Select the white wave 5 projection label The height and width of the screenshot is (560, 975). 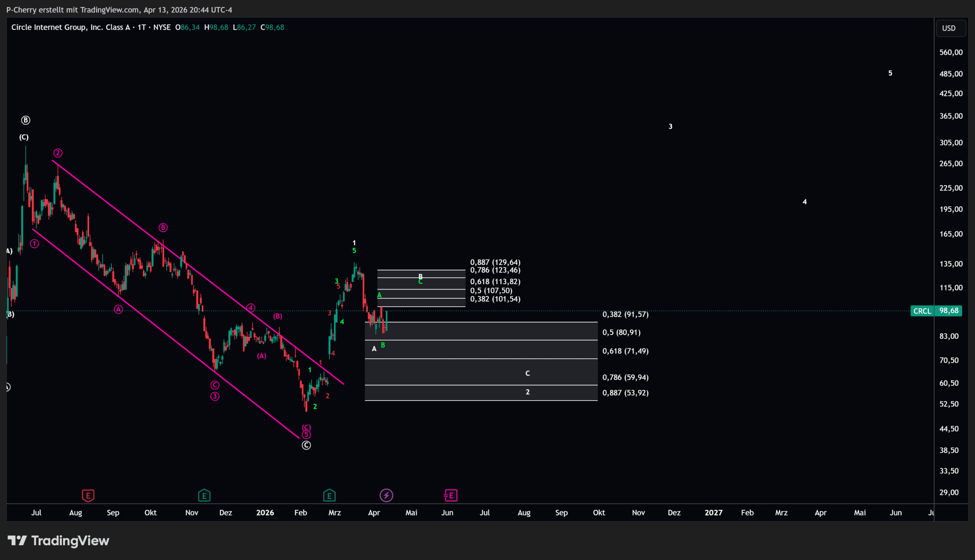(890, 73)
